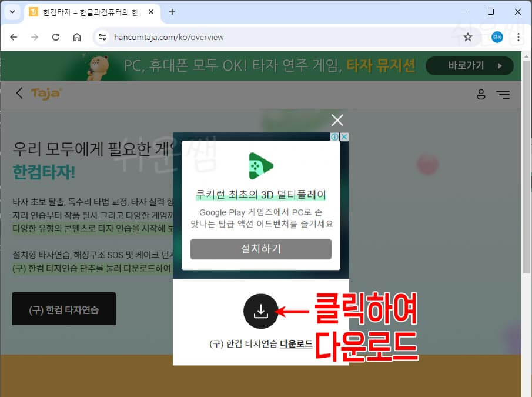Minimize the browser window
Viewport: 532px width, 397px height.
[464, 12]
